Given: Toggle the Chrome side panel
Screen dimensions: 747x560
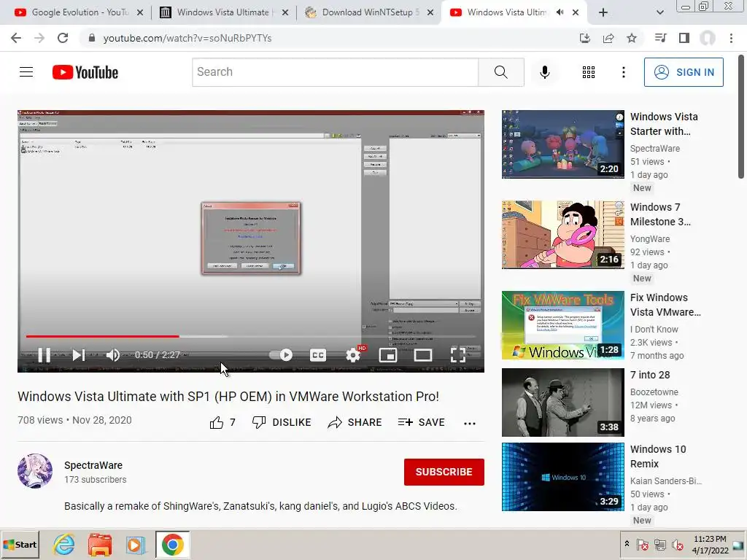Looking at the screenshot, I should [684, 38].
